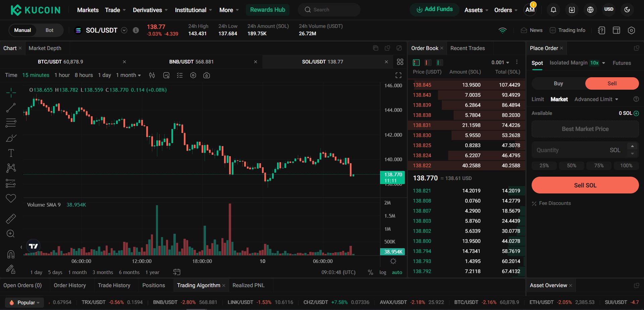Open layout customization icon
The height and width of the screenshot is (310, 644).
click(616, 30)
